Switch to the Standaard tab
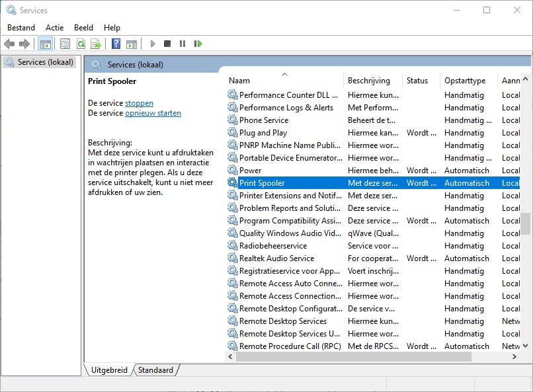 tap(155, 370)
